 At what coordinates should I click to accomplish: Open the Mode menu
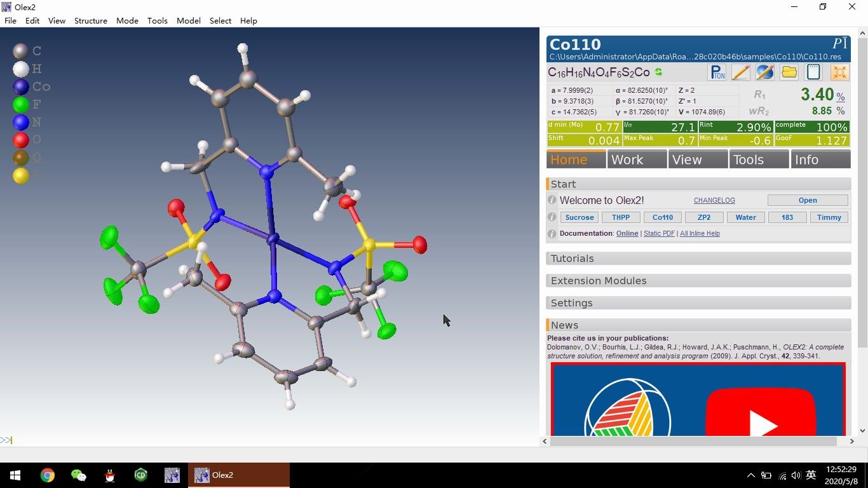point(127,20)
